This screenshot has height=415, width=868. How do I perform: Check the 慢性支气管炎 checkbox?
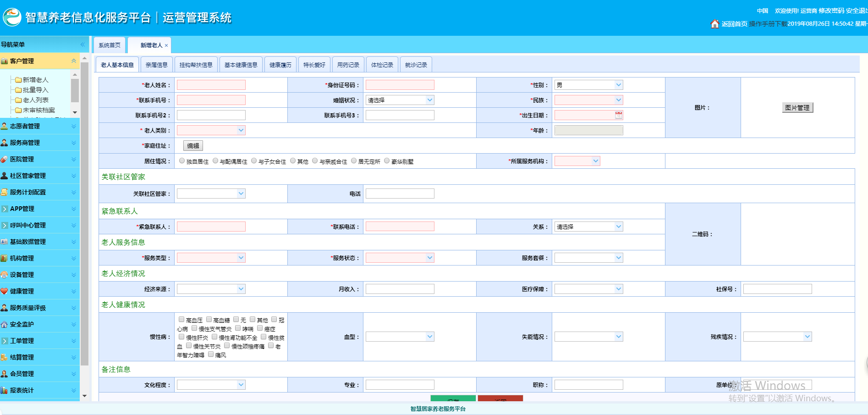coord(194,328)
